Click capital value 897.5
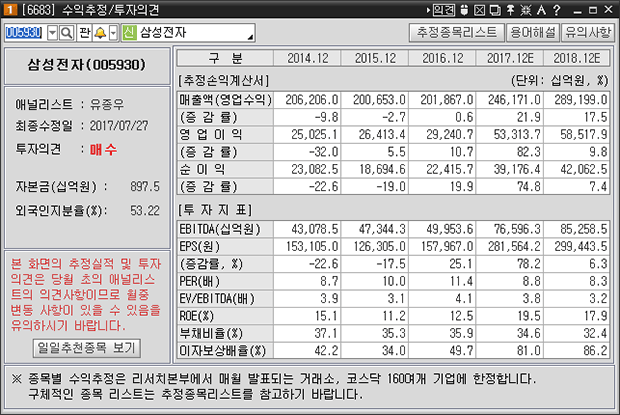Image resolution: width=620 pixels, height=415 pixels. click(x=145, y=187)
